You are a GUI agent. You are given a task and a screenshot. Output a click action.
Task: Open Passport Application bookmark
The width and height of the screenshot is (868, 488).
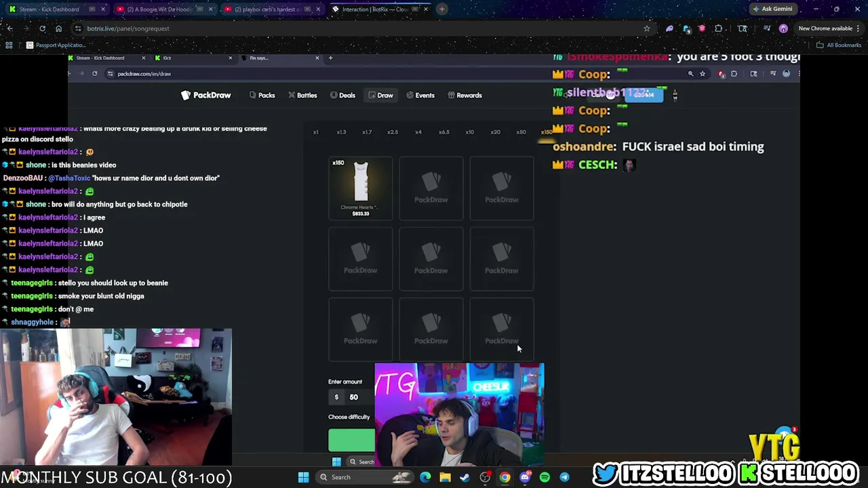[56, 45]
